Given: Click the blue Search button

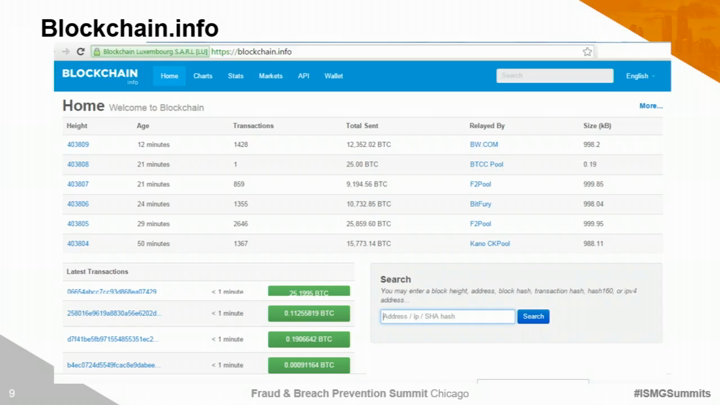Looking at the screenshot, I should 533,316.
